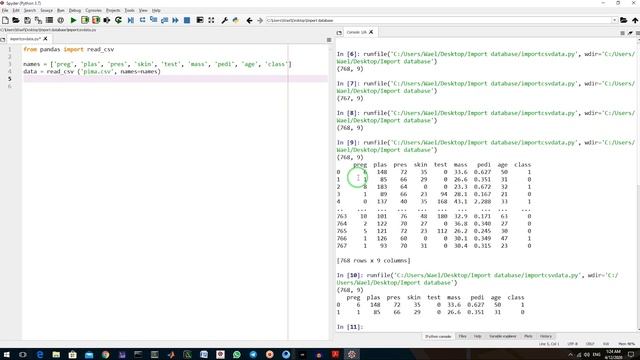Run current line in debugger
This screenshot has height=360, width=640.
click(142, 20)
